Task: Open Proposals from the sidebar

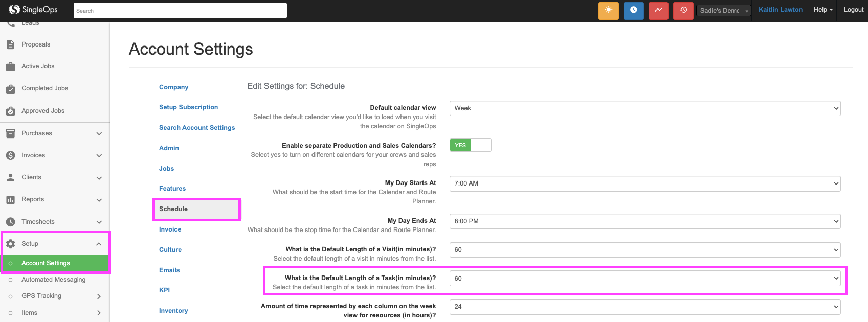Action: click(35, 44)
